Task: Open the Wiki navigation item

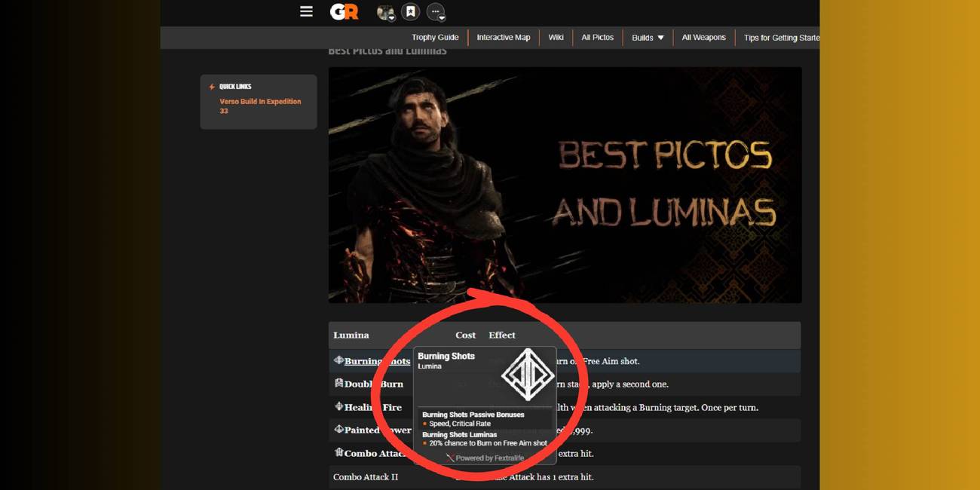Action: coord(556,37)
